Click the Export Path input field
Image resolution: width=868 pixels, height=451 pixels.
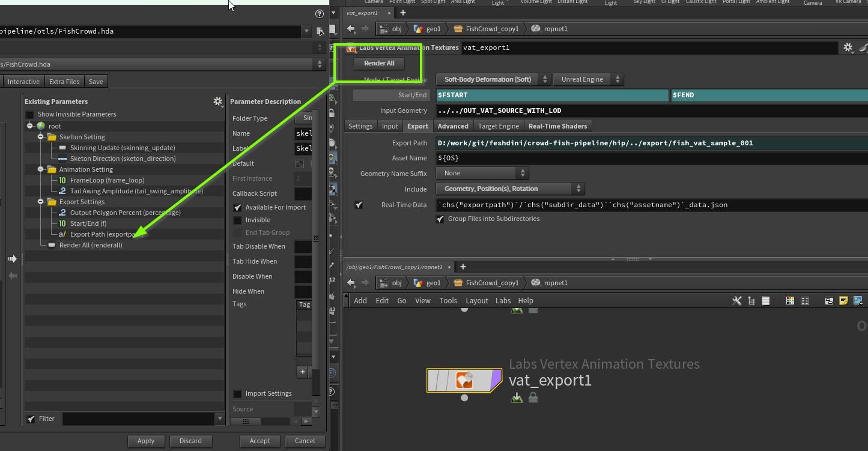click(x=652, y=143)
